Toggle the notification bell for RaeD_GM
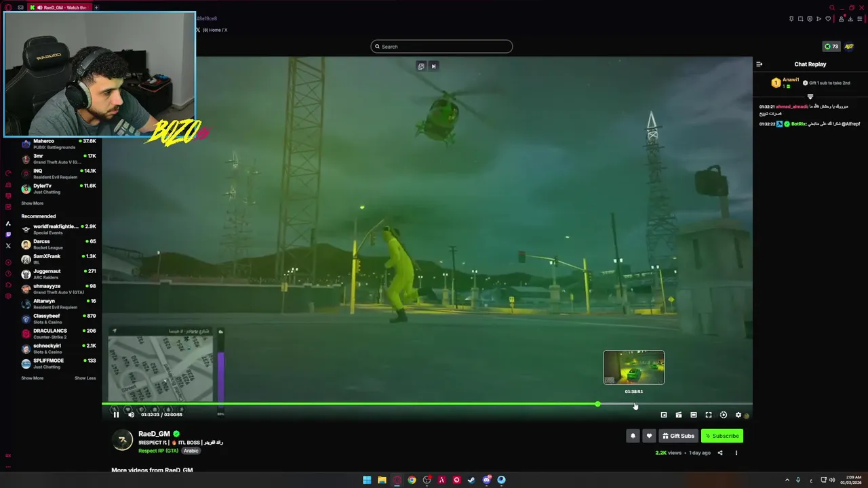The width and height of the screenshot is (868, 488). pos(633,436)
